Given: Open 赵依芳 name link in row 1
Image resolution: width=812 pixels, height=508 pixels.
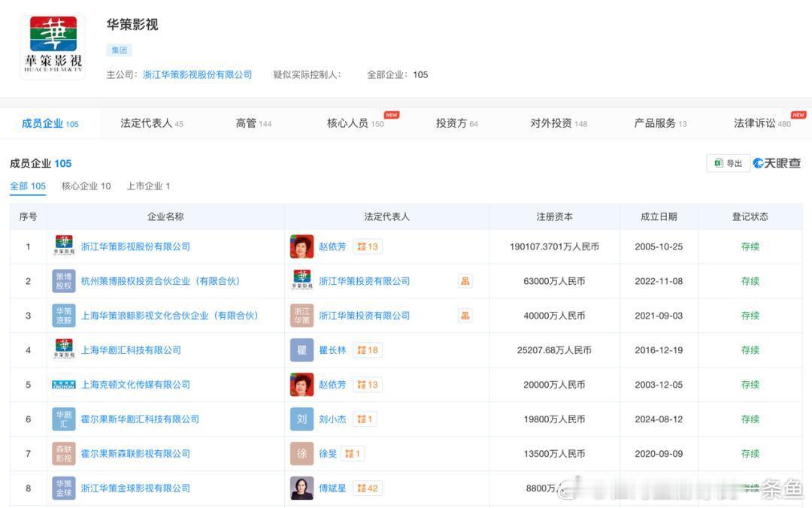Looking at the screenshot, I should [332, 246].
